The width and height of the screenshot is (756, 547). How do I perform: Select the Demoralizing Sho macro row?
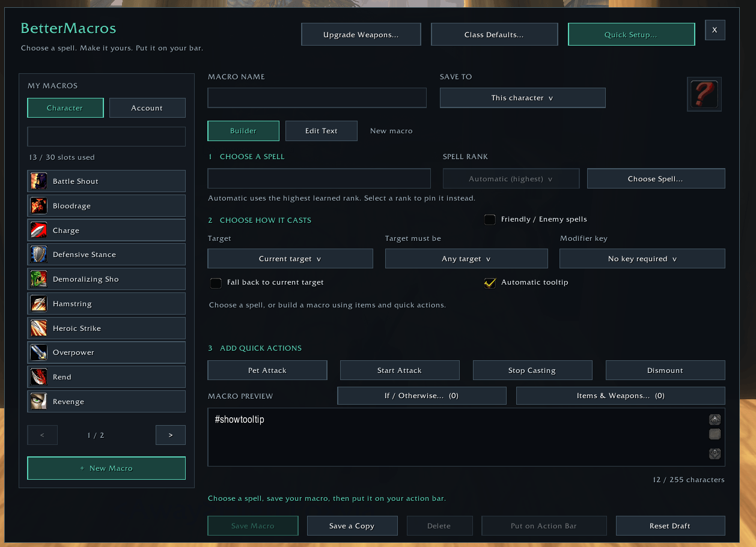coord(106,279)
